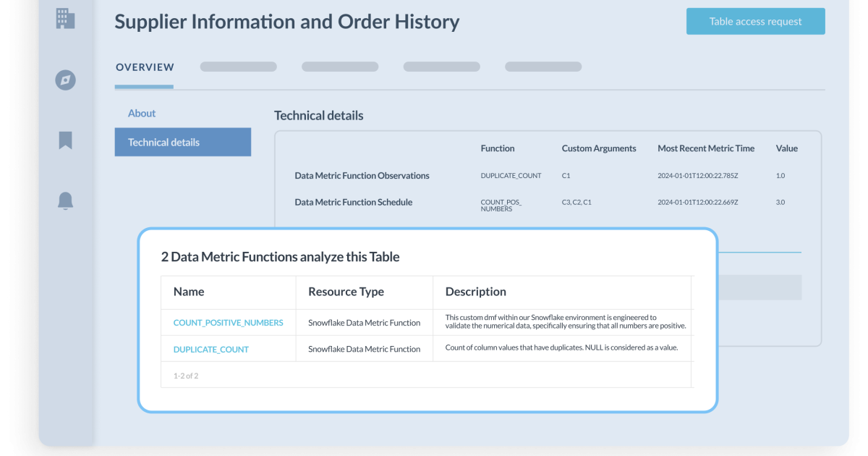Select the bookmark icon in the sidebar

coord(66,140)
